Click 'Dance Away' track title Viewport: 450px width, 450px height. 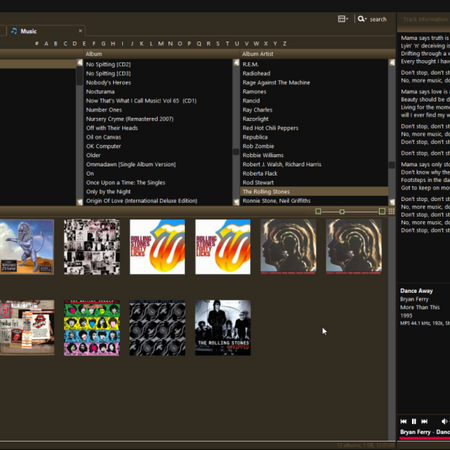click(x=416, y=291)
